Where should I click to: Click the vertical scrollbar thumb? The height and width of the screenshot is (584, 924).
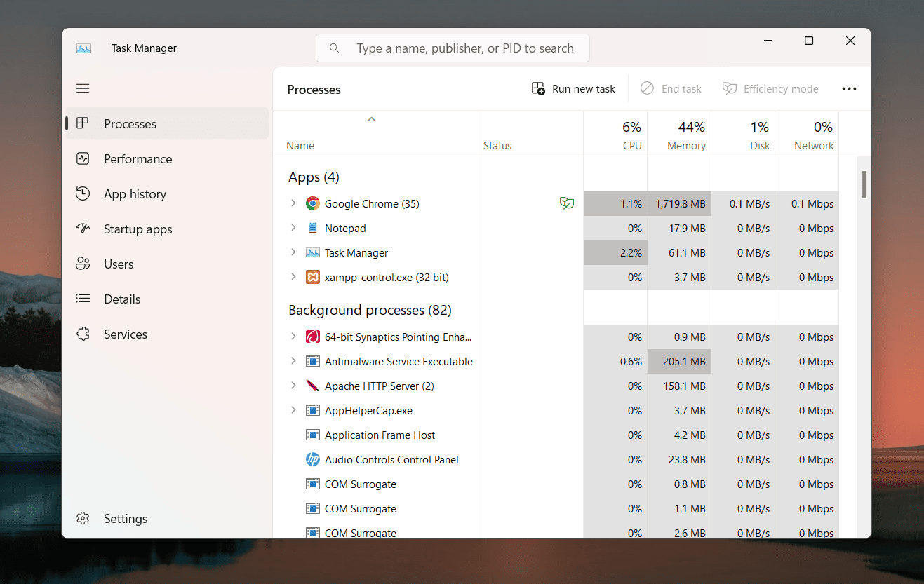point(864,184)
